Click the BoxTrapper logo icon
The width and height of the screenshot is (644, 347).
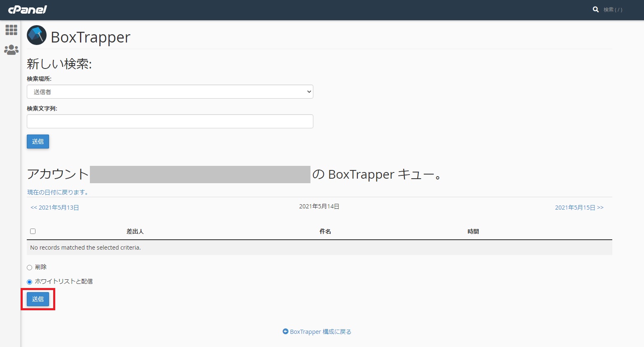[x=37, y=35]
